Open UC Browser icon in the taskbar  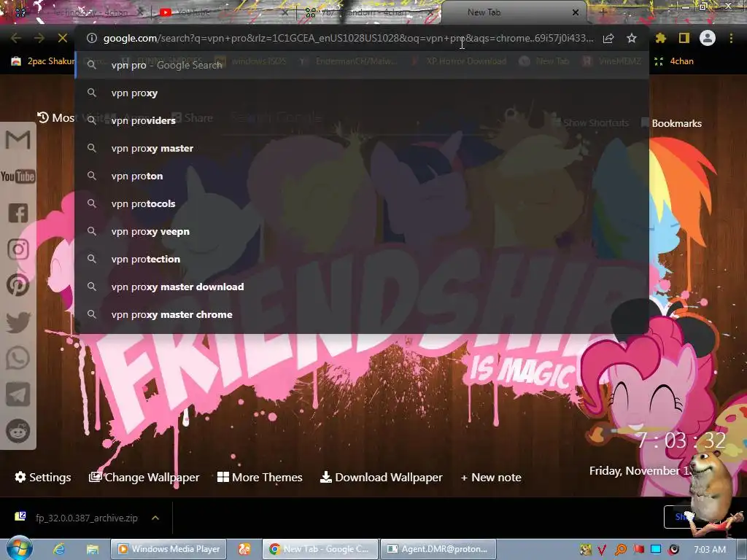[x=244, y=549]
